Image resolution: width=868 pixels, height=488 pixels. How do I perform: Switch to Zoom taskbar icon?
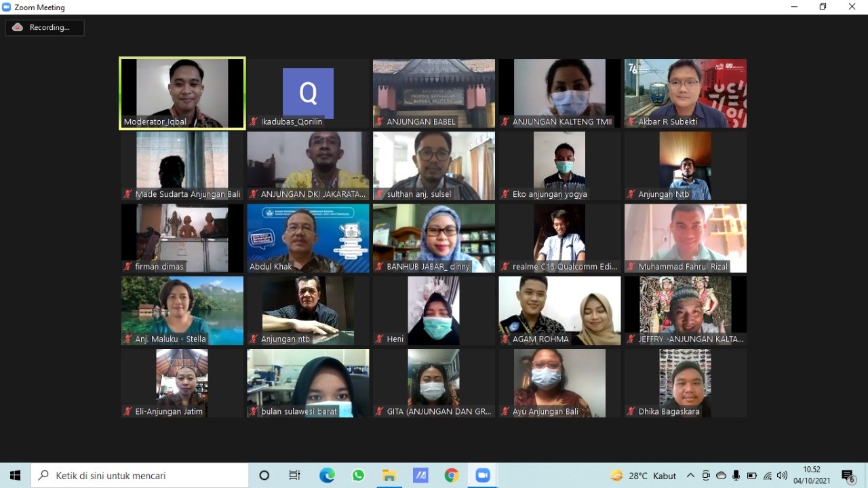click(x=482, y=475)
